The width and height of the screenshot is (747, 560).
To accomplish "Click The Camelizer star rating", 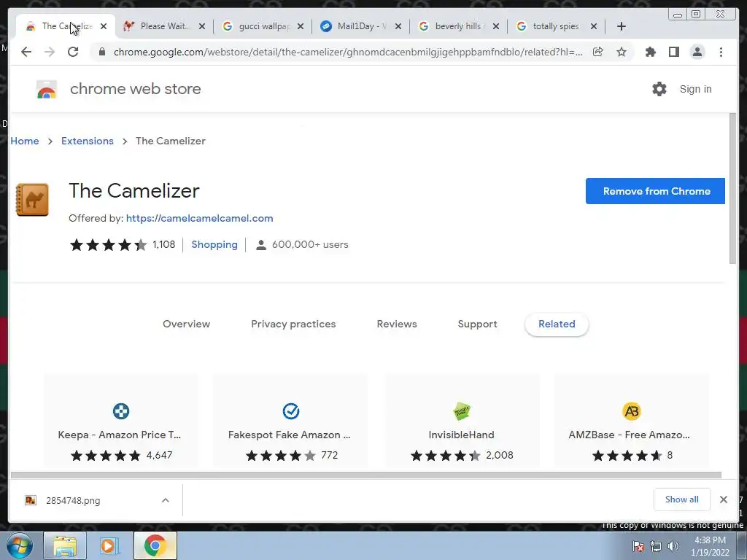I will pyautogui.click(x=109, y=245).
